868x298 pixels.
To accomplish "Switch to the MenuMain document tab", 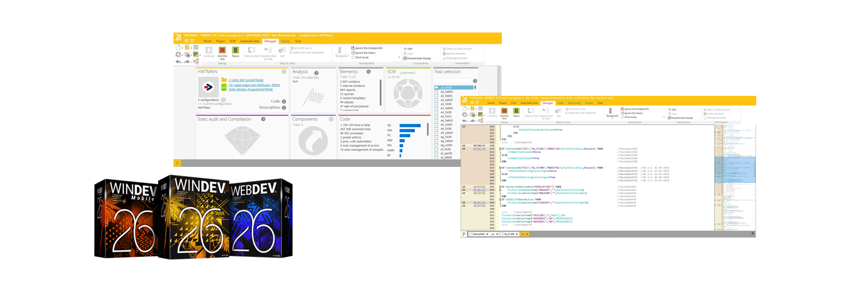I will click(478, 234).
